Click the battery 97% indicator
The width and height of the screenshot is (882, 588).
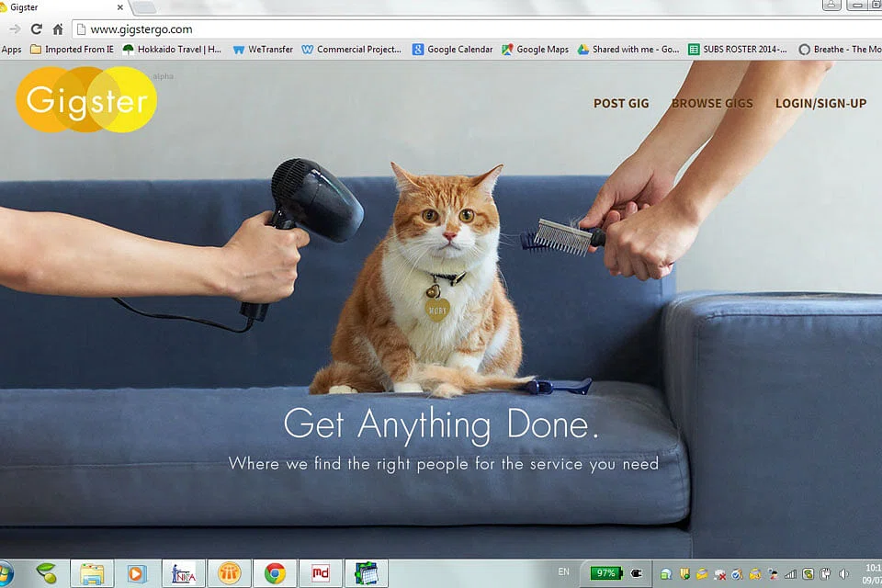tap(606, 572)
